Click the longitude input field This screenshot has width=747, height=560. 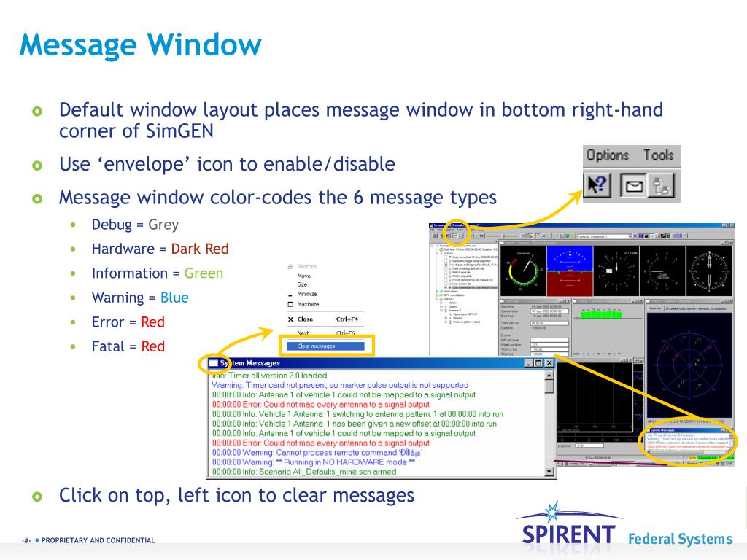(x=589, y=446)
